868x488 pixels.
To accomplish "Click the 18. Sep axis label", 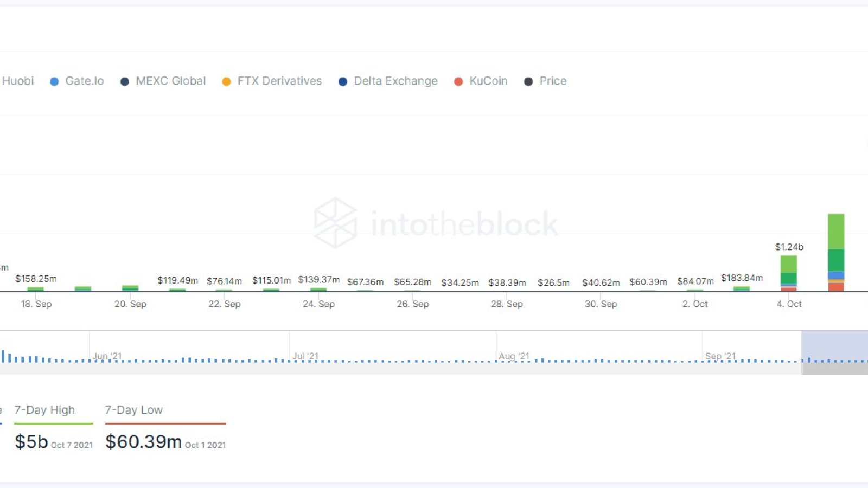I will (36, 304).
